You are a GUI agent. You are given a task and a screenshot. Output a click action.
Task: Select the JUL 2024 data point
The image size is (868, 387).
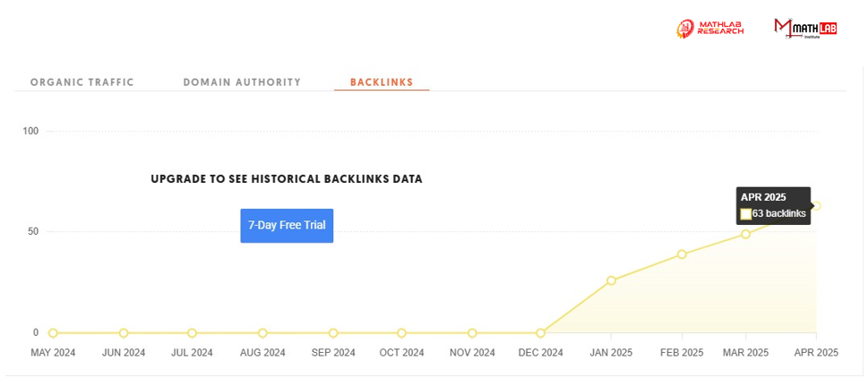(192, 332)
